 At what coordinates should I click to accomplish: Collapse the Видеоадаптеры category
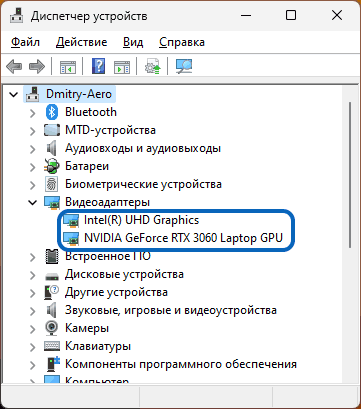(x=33, y=202)
